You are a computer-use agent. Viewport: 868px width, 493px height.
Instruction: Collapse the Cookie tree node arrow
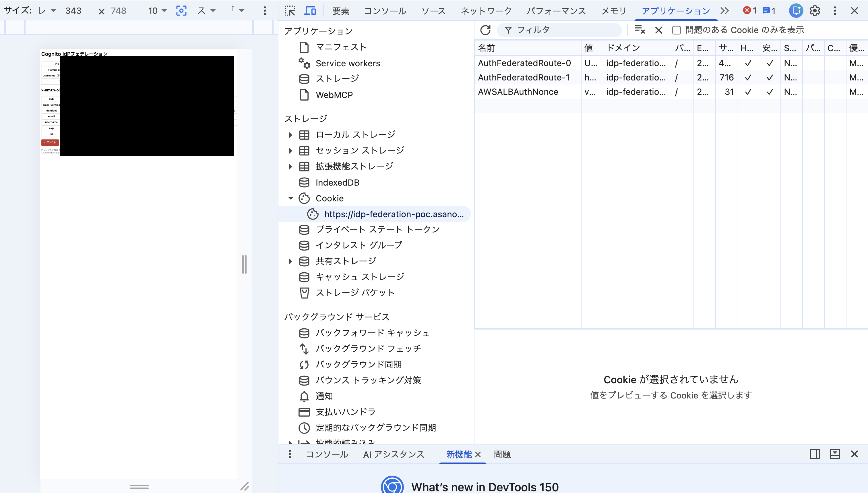[290, 198]
